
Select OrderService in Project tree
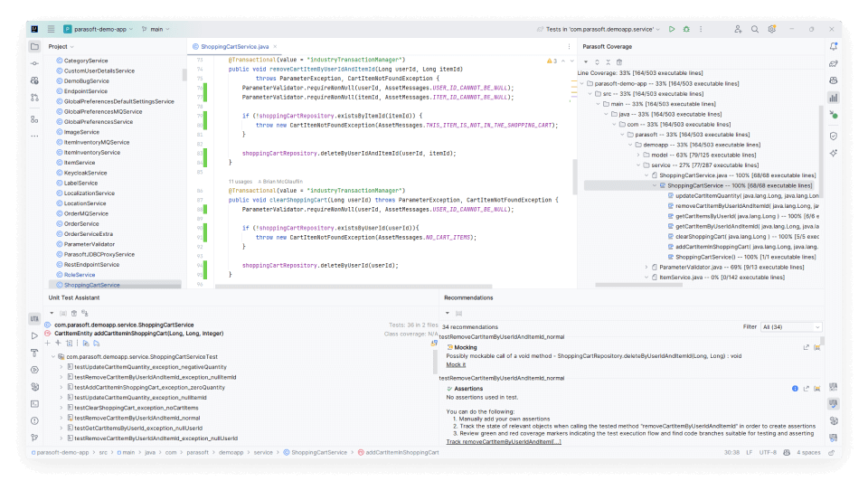[81, 223]
